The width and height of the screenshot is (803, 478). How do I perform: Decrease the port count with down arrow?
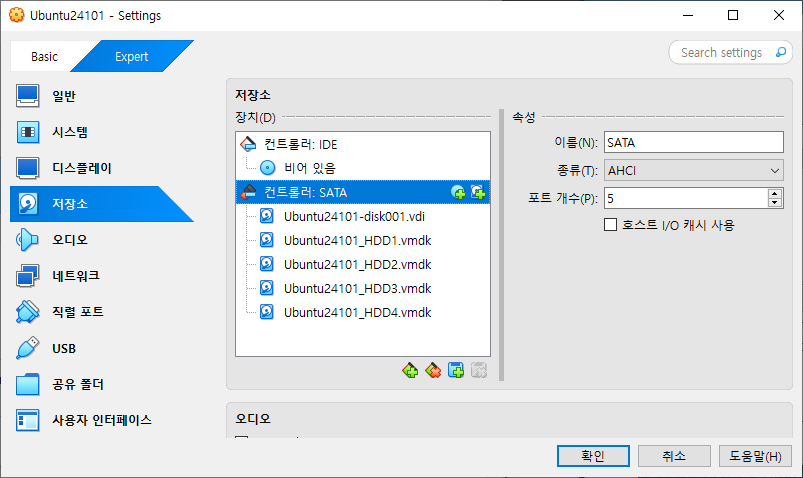[775, 203]
